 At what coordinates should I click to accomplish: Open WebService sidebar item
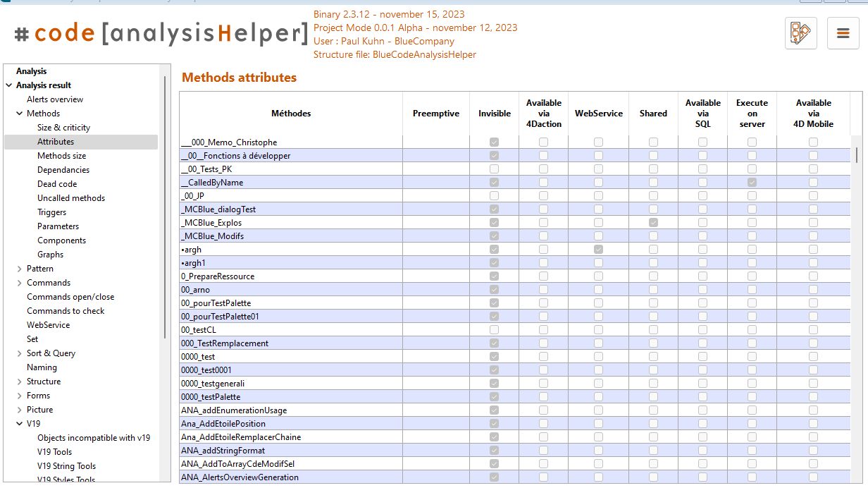pos(48,325)
